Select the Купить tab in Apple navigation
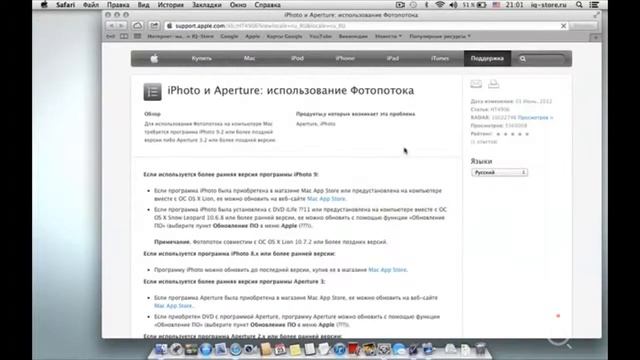Screen dimensions: 640x360 pyautogui.click(x=202, y=58)
